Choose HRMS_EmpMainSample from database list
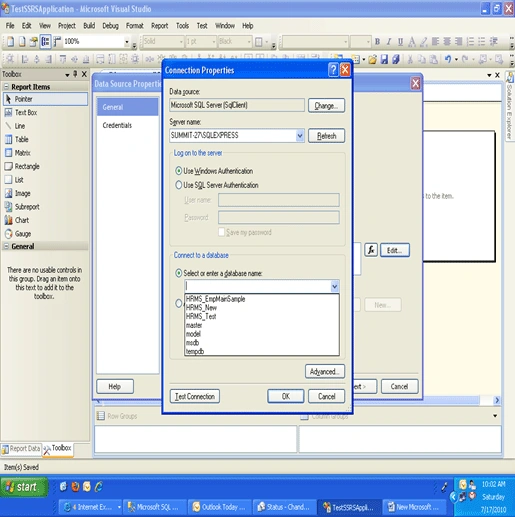515x517 pixels. (262, 299)
